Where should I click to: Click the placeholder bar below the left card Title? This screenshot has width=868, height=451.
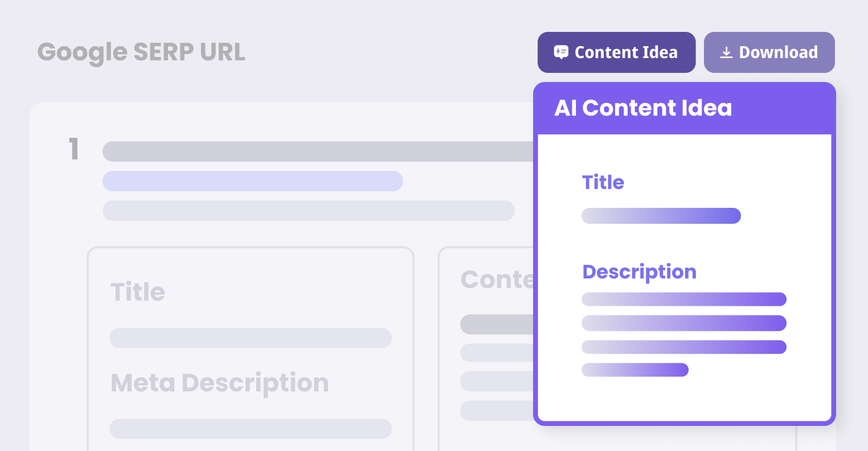click(250, 338)
